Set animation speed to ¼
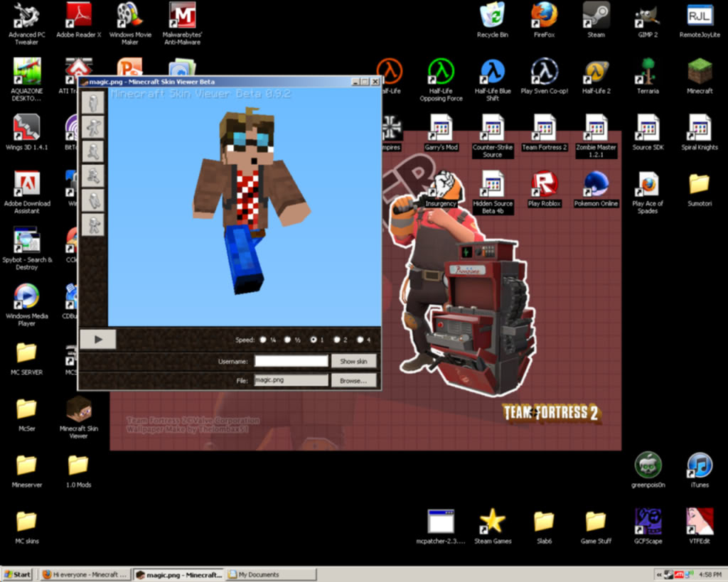Image resolution: width=728 pixels, height=582 pixels. tap(263, 340)
